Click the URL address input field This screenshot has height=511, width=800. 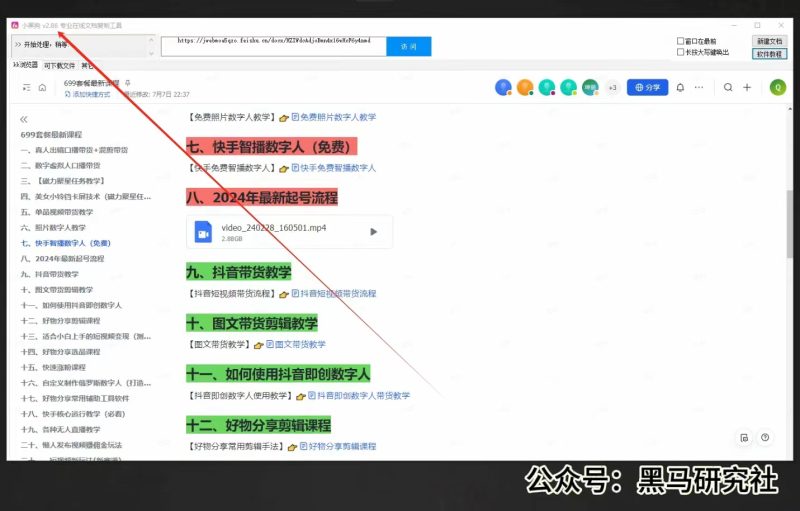[x=274, y=46]
